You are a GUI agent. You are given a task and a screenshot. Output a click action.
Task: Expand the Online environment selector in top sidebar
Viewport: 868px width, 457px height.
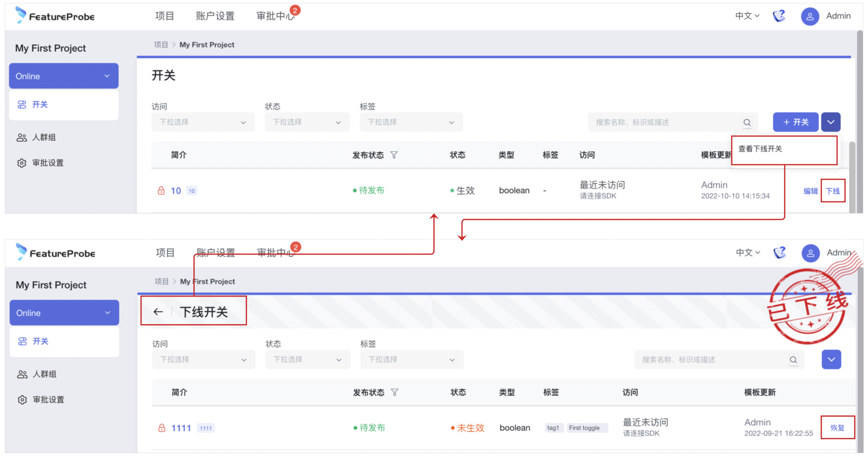[x=64, y=76]
